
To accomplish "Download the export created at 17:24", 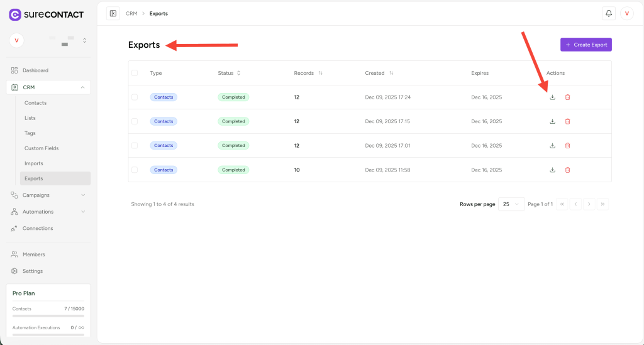I will tap(552, 97).
